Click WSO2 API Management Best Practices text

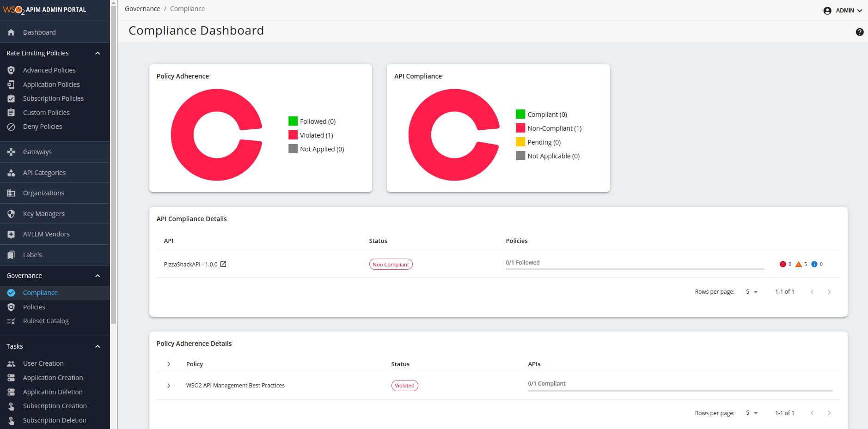tap(235, 386)
